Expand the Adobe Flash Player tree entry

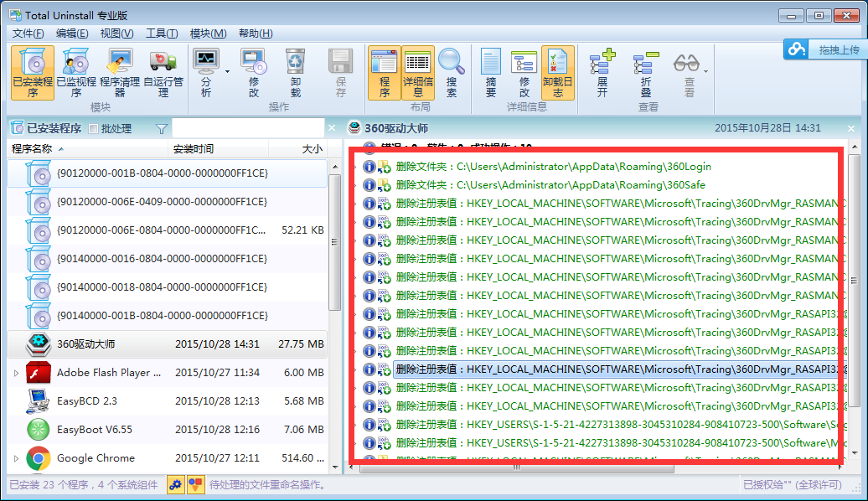16,373
